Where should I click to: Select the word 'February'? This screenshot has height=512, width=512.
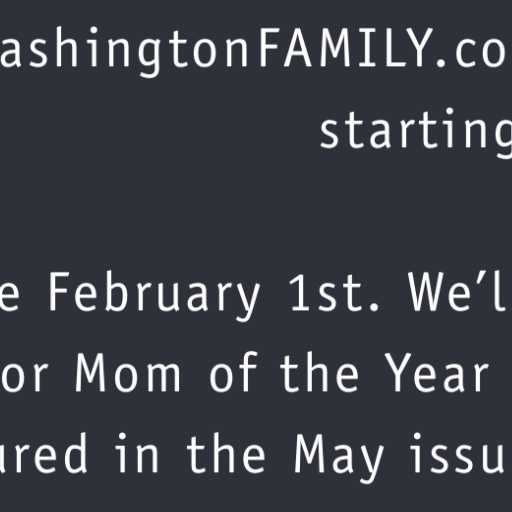point(154,296)
